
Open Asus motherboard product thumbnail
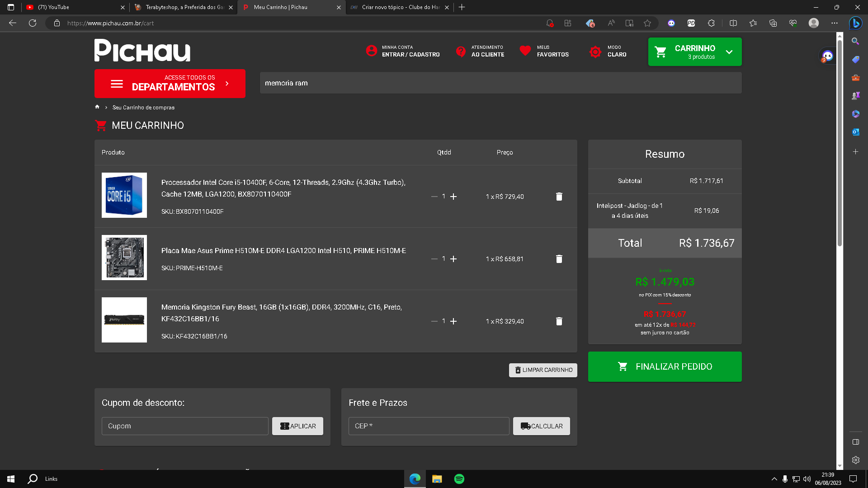[124, 258]
